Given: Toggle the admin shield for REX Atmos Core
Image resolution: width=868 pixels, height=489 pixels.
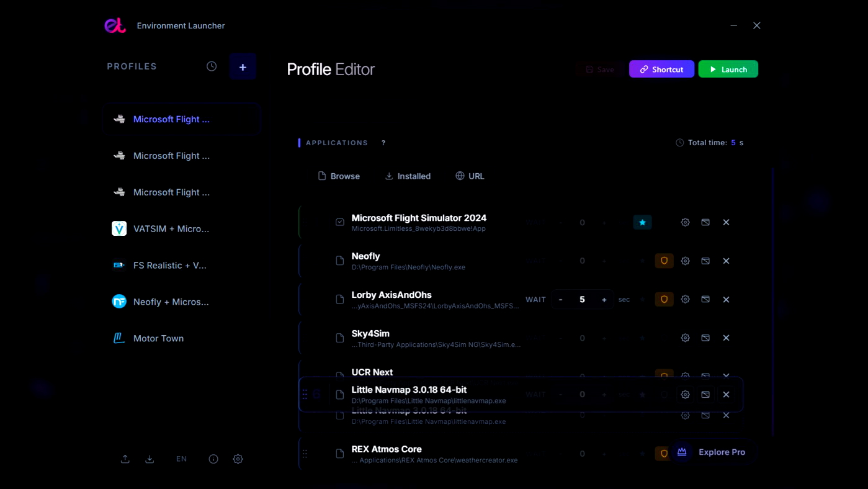Looking at the screenshot, I should tap(664, 454).
